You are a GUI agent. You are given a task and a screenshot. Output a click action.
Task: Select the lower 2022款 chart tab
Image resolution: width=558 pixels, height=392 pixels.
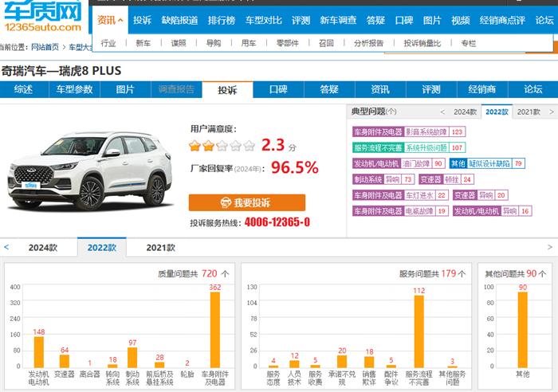tap(102, 248)
